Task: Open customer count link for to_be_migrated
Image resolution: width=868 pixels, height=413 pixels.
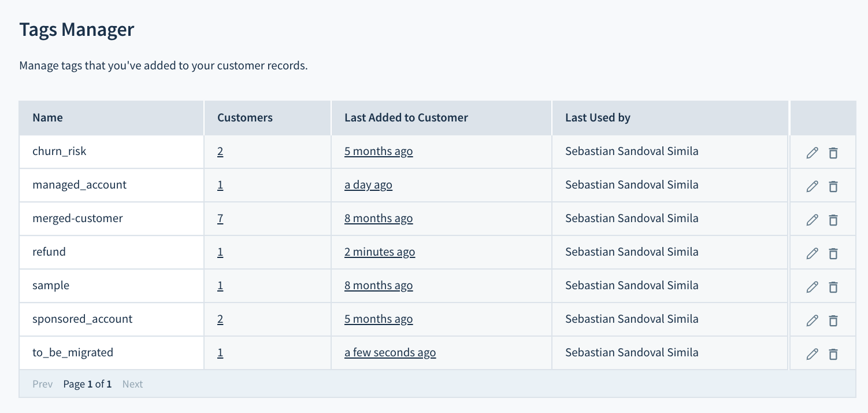Action: (220, 353)
